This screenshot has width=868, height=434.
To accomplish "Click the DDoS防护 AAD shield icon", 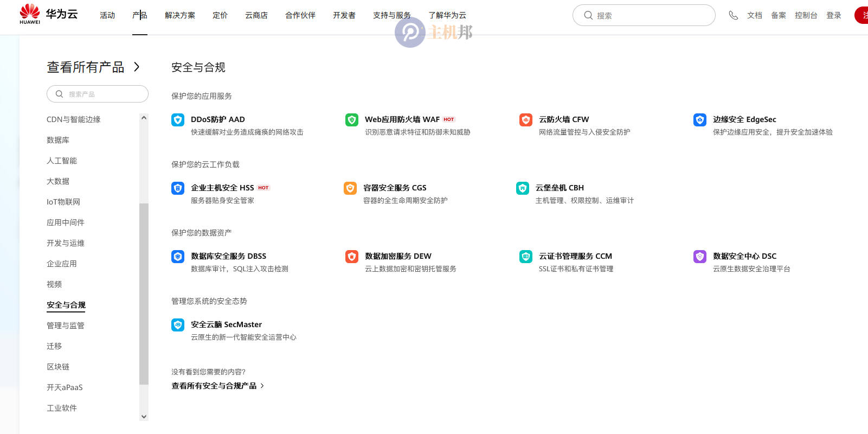I will coord(178,120).
